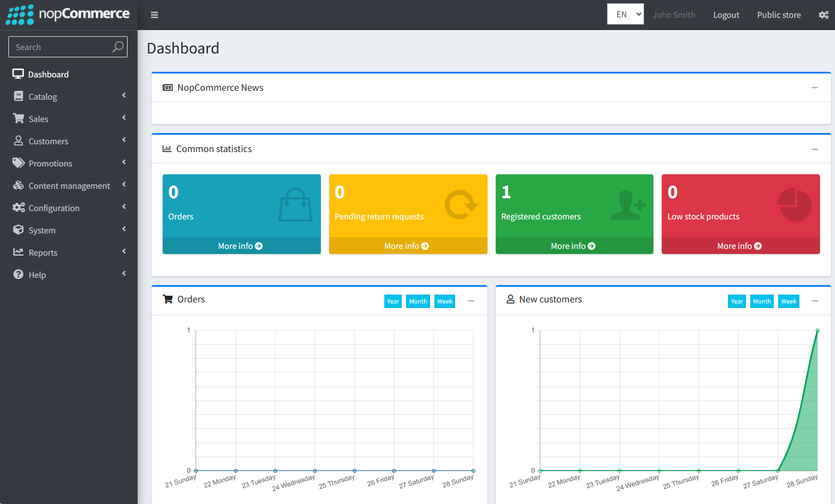Click the nopCommerce logo
This screenshot has height=504, width=835.
click(68, 14)
